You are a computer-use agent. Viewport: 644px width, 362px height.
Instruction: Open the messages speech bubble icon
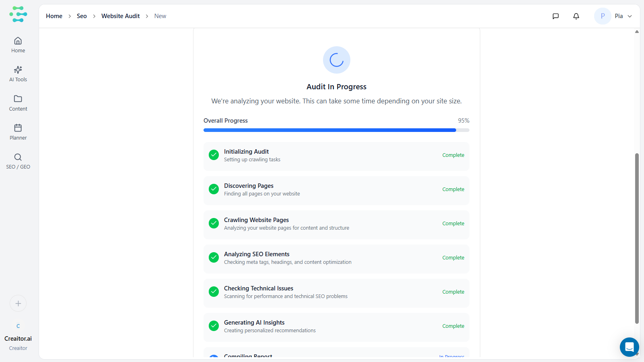tap(556, 16)
